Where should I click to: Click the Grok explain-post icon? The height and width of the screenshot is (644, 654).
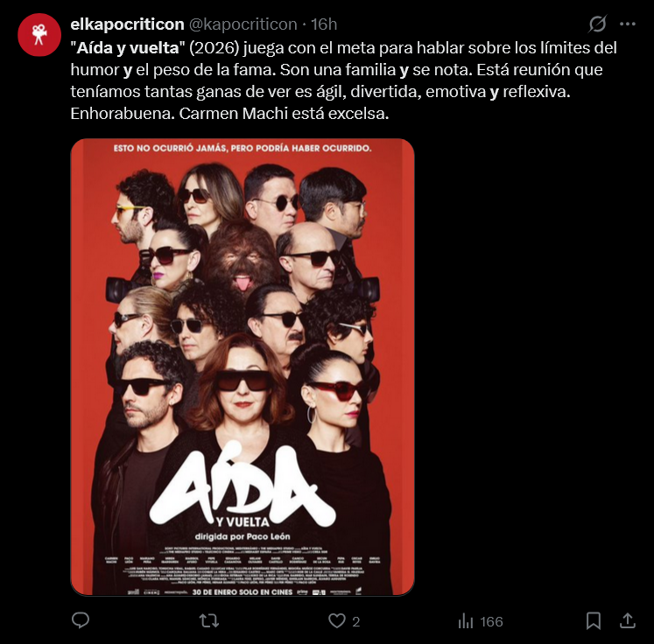tap(597, 24)
